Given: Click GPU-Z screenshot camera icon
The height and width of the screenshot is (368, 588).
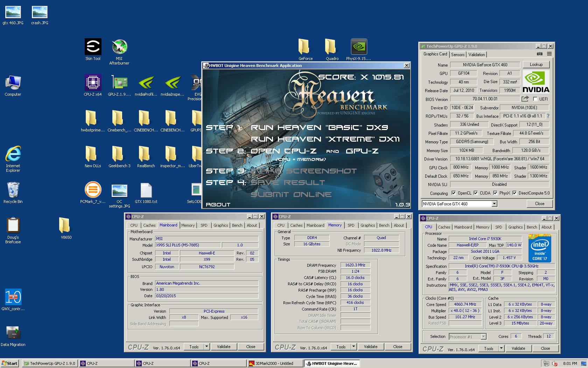Looking at the screenshot, I should tap(540, 54).
